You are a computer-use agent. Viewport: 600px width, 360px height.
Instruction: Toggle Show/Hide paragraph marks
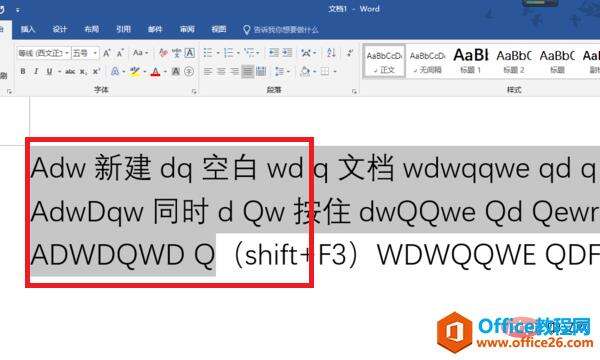click(x=350, y=53)
